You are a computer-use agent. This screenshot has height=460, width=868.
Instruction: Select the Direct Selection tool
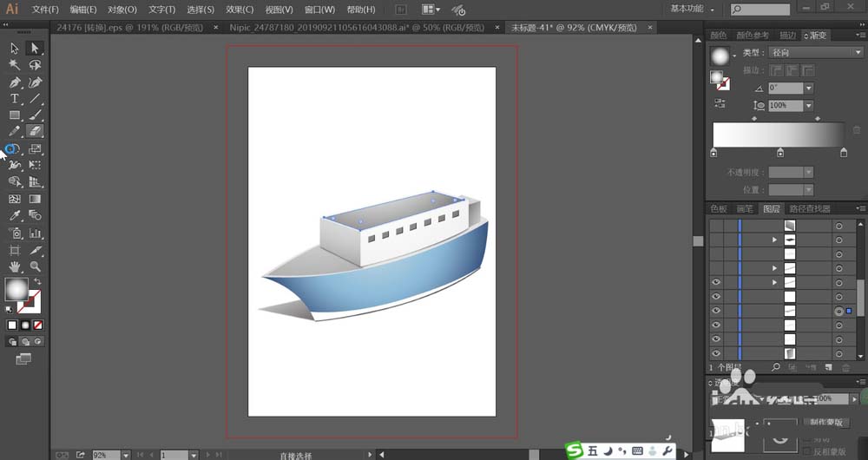(x=35, y=48)
